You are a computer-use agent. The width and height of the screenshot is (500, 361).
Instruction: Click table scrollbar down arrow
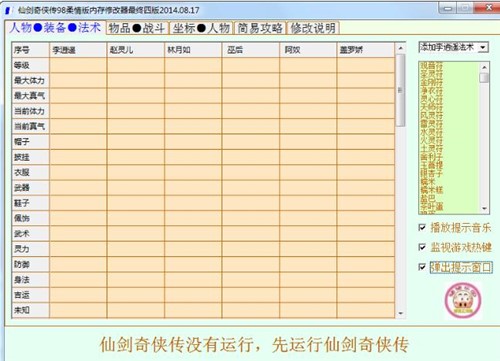pyautogui.click(x=401, y=313)
